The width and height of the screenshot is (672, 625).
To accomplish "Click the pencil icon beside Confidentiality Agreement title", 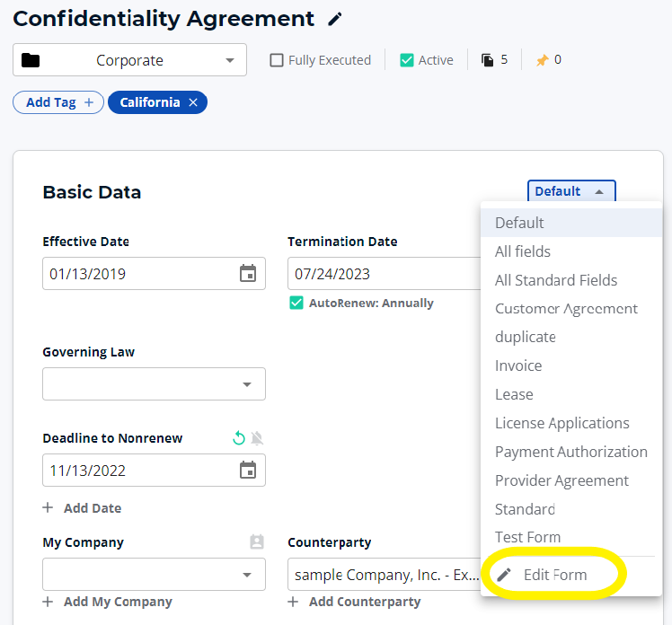I will tap(335, 19).
